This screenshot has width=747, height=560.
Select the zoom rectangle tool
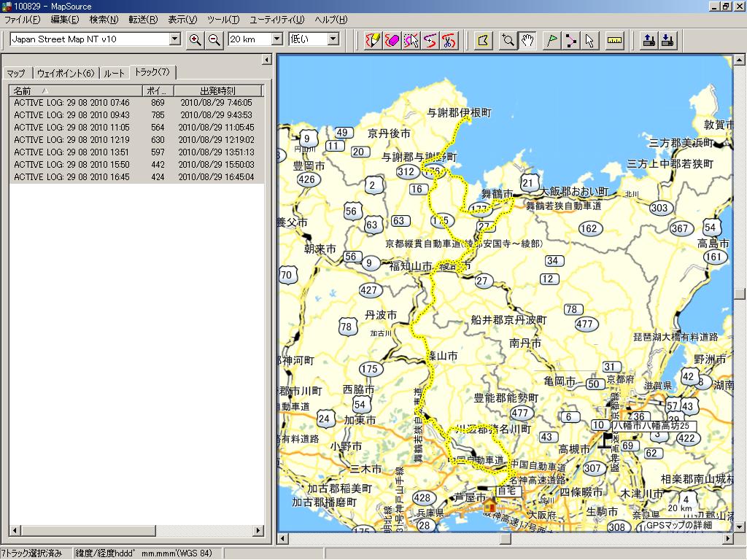coord(508,40)
